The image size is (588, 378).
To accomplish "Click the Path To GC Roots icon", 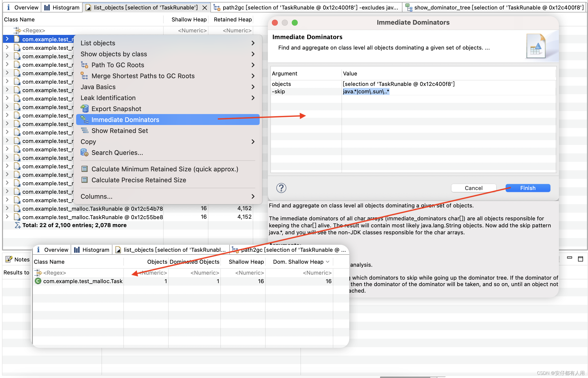I will tap(85, 65).
